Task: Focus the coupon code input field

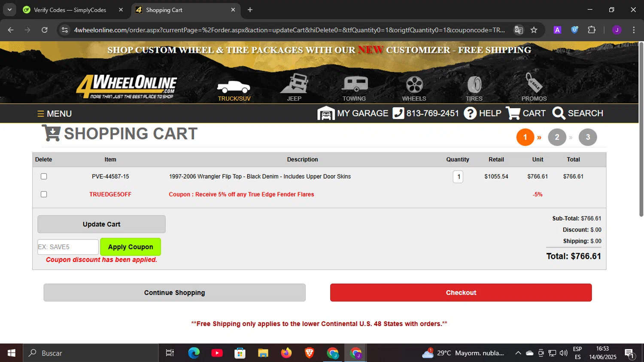Action: click(68, 247)
